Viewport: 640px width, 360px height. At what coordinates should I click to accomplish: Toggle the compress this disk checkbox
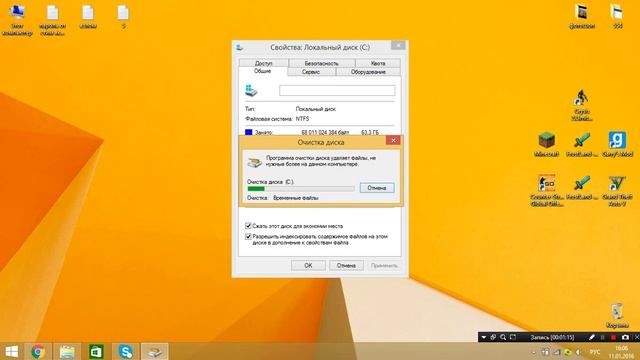[x=248, y=226]
